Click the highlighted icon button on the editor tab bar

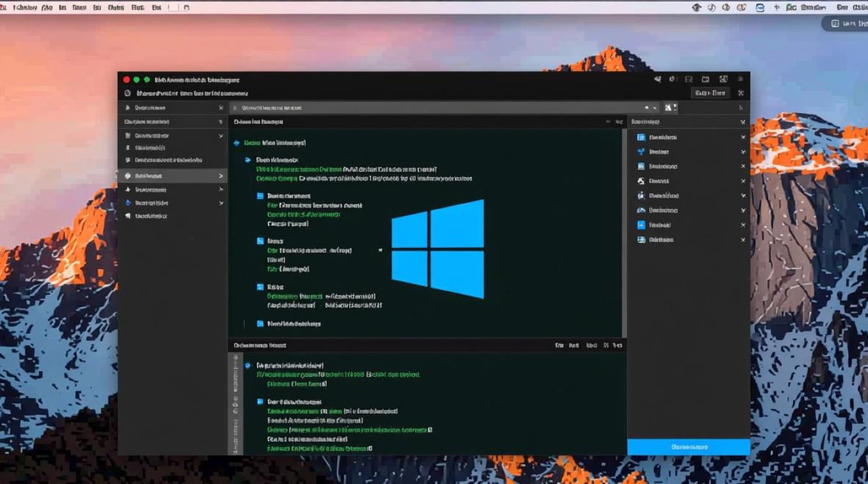coord(671,108)
